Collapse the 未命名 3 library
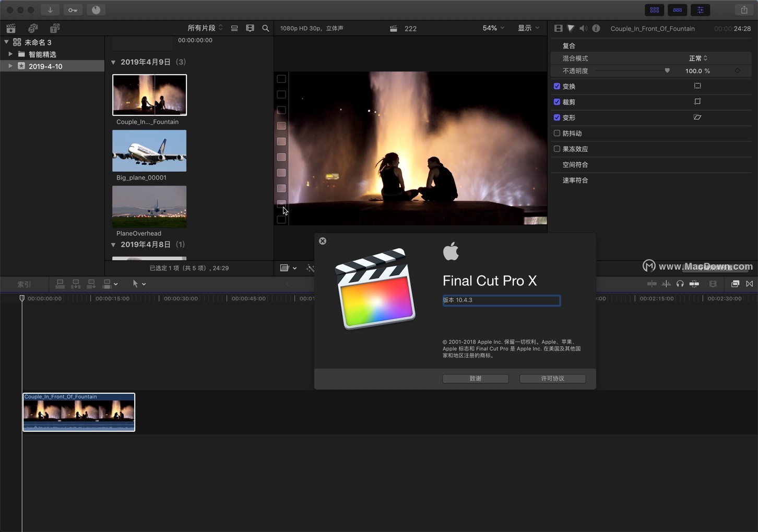 click(x=6, y=42)
